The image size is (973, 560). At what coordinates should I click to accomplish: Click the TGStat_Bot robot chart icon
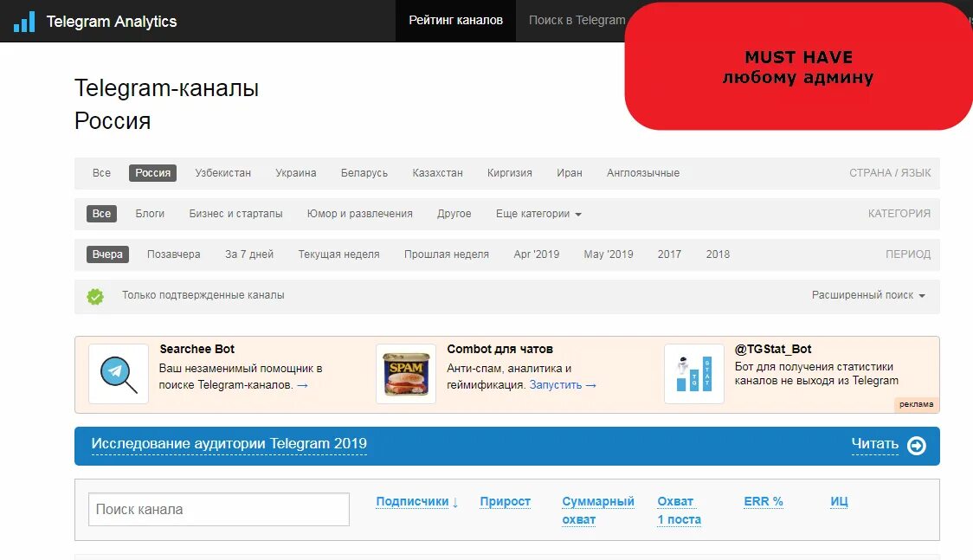coord(693,374)
